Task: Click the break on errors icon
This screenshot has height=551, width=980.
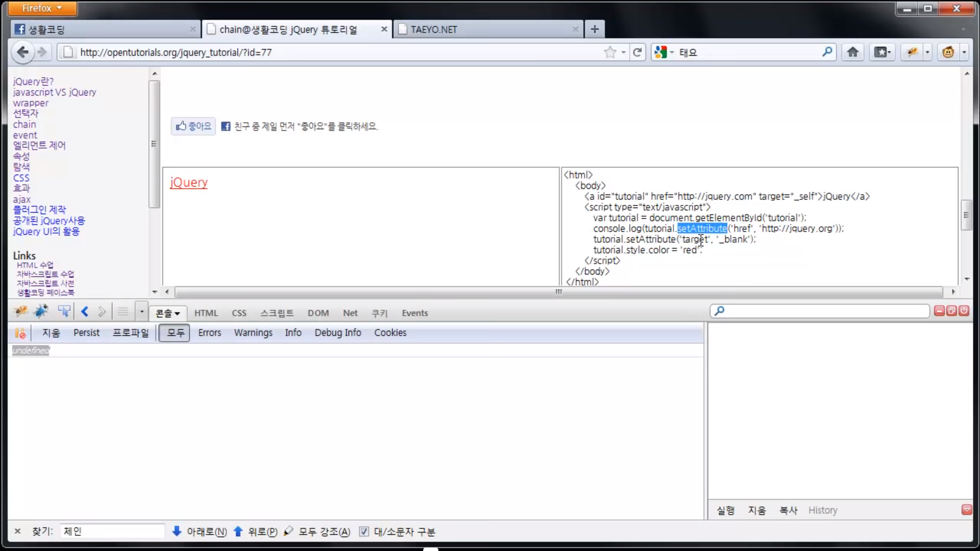Action: point(20,333)
